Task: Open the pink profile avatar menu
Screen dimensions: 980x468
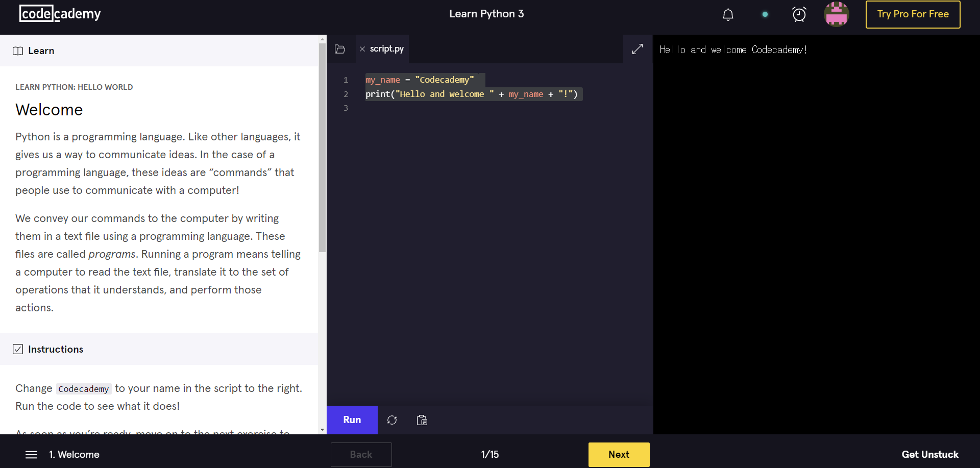Action: coord(837,14)
